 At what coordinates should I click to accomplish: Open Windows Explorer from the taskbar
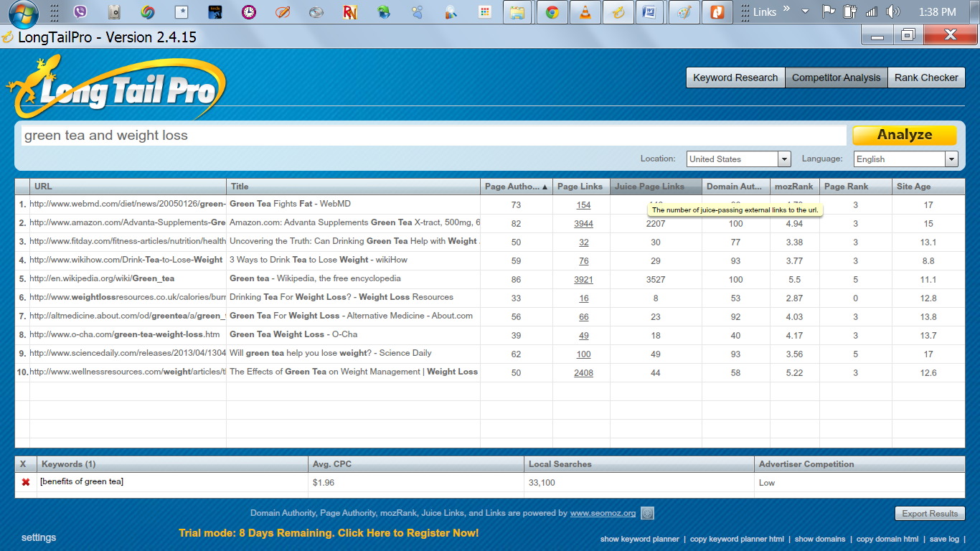point(517,12)
